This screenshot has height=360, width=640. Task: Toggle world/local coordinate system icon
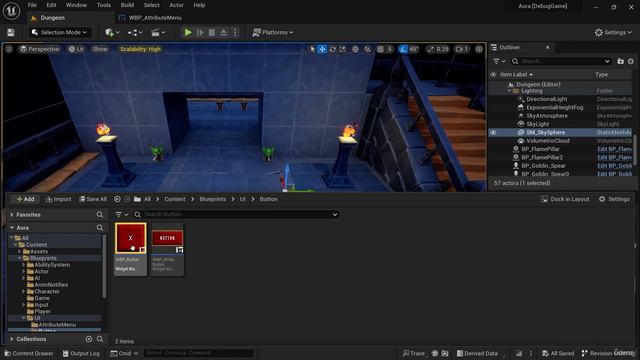[355, 49]
